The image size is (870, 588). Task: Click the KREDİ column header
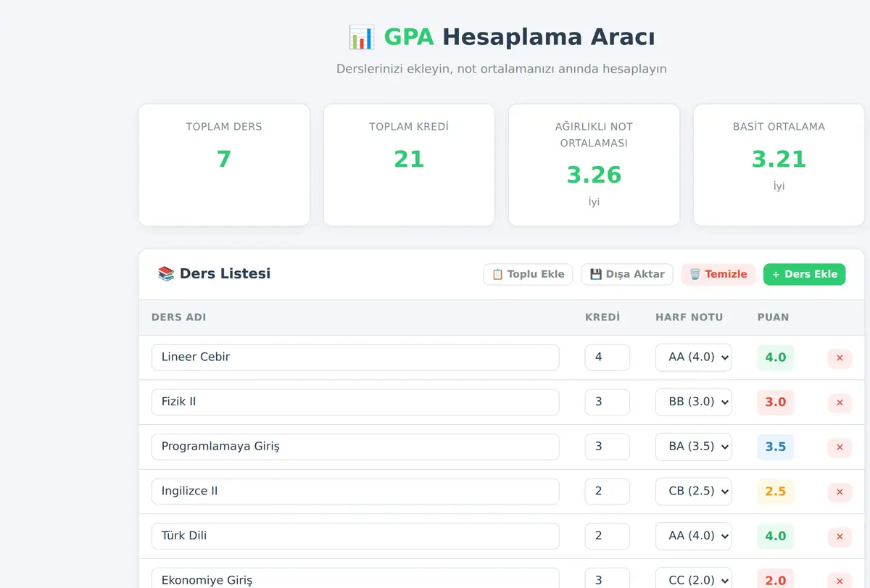click(602, 318)
